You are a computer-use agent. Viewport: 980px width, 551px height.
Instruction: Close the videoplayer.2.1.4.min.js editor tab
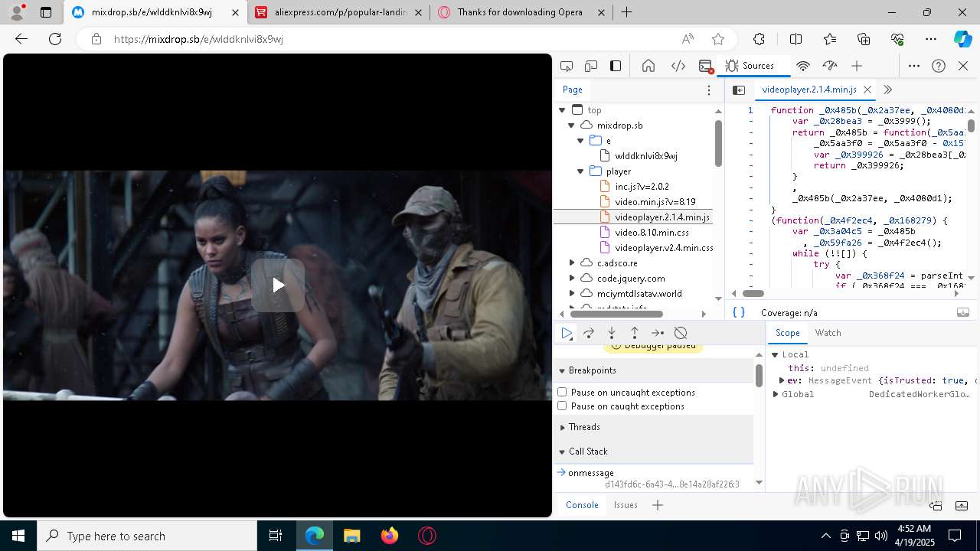click(x=867, y=90)
